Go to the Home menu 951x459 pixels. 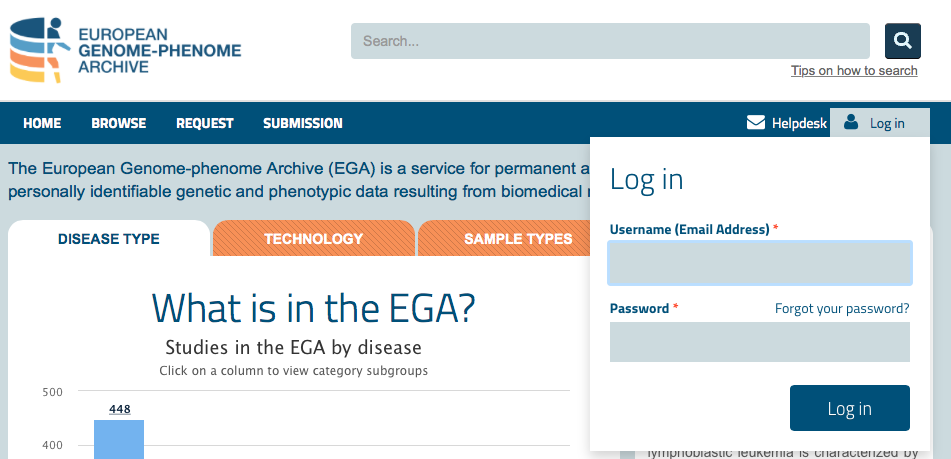[42, 124]
